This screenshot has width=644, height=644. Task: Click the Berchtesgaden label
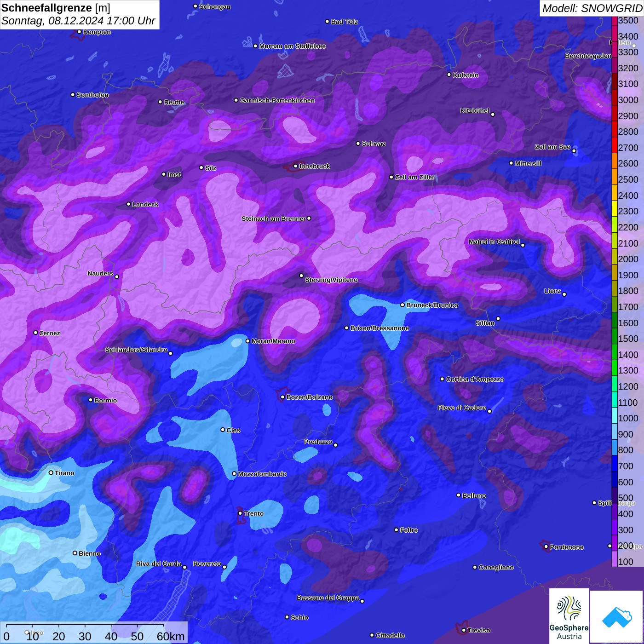click(x=588, y=56)
